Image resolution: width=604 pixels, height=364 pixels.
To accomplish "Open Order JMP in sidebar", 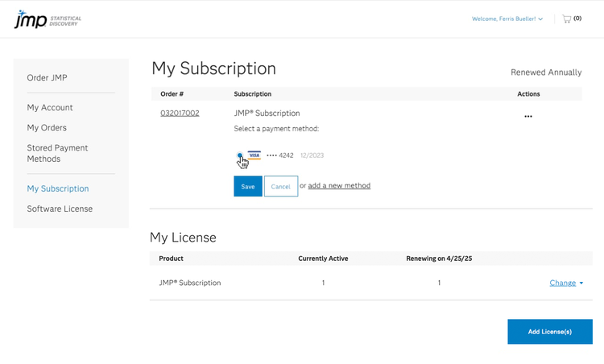I will click(x=48, y=78).
